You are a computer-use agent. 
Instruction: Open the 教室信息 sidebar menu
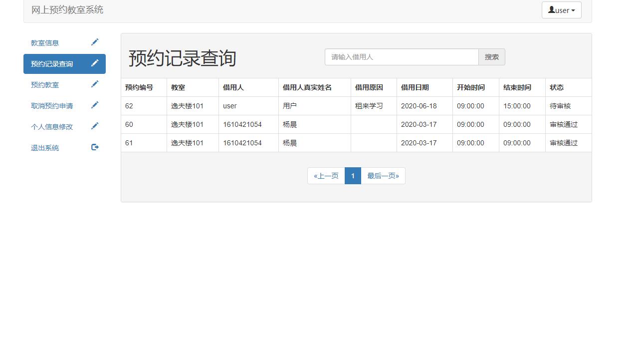45,42
